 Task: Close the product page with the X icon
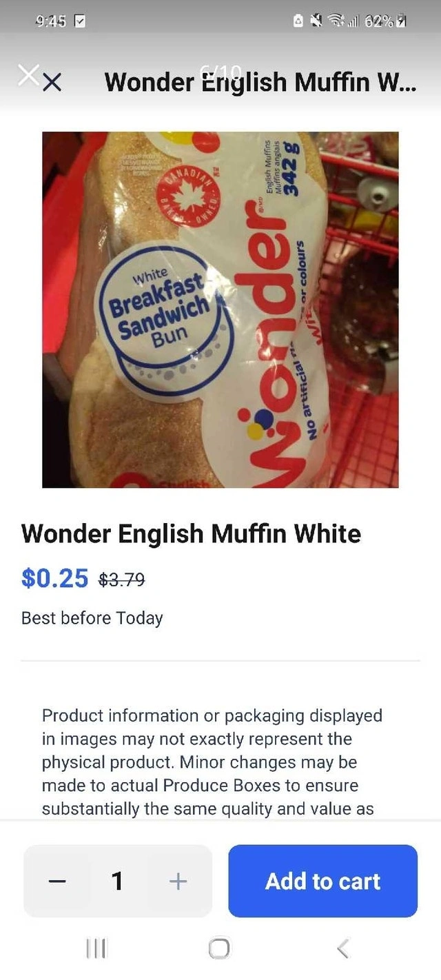(53, 83)
